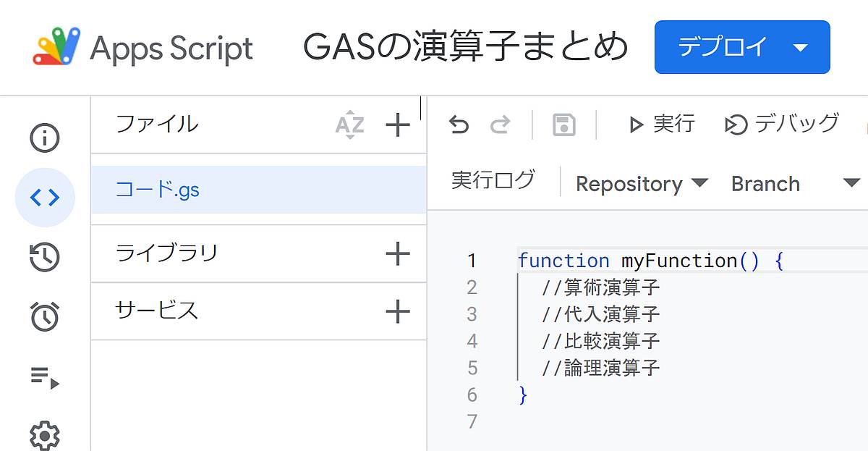This screenshot has height=451, width=868.
Task: Save the project using the save icon
Action: pos(563,124)
